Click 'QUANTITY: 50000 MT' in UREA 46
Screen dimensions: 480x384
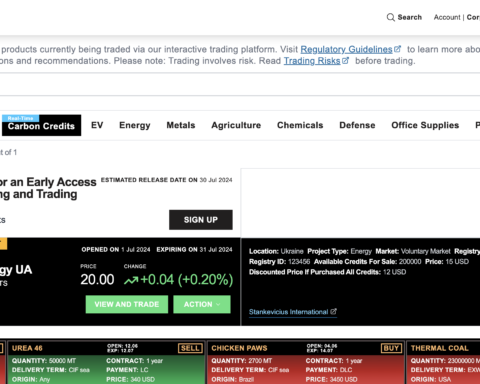click(44, 361)
